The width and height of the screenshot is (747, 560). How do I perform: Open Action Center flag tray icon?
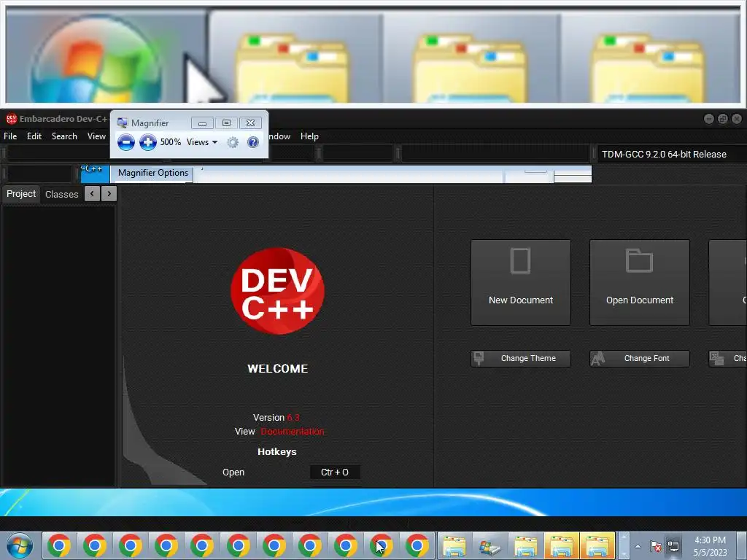click(656, 546)
